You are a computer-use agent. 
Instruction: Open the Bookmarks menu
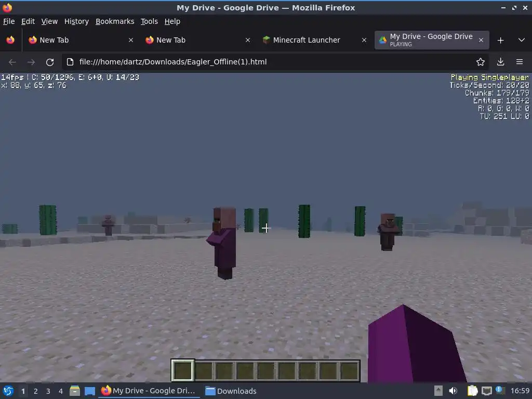click(x=115, y=21)
